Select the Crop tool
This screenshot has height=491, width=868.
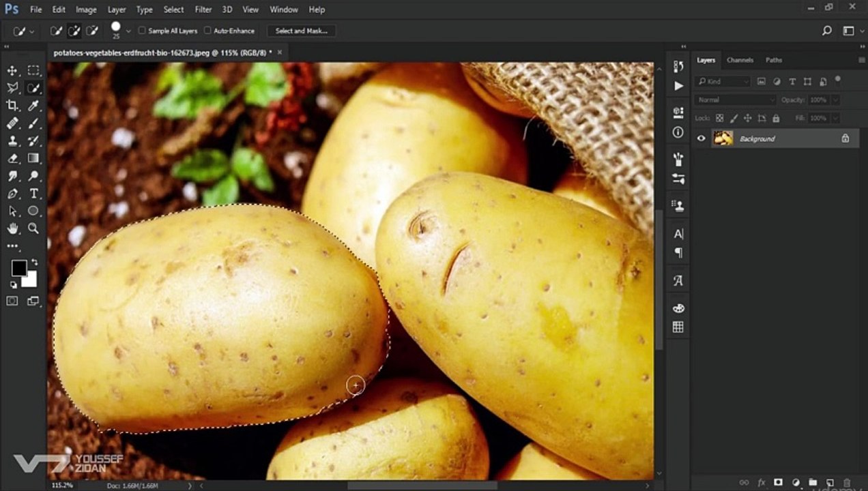[12, 106]
